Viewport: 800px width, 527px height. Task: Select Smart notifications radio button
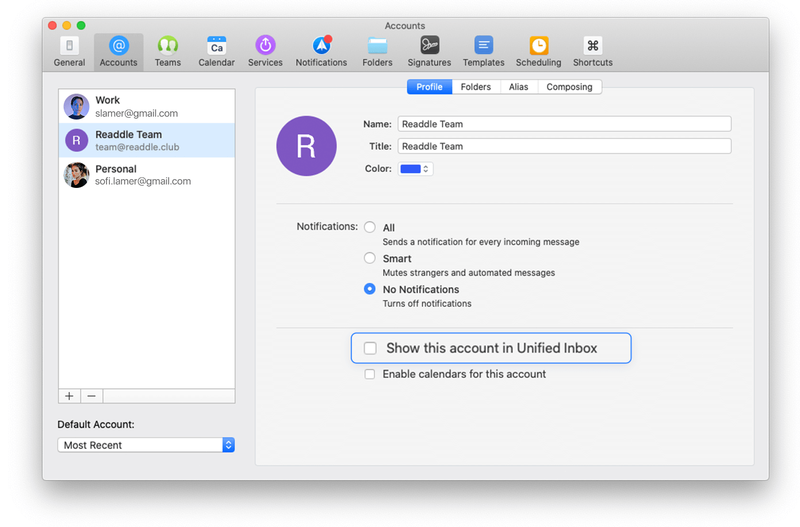pos(370,258)
